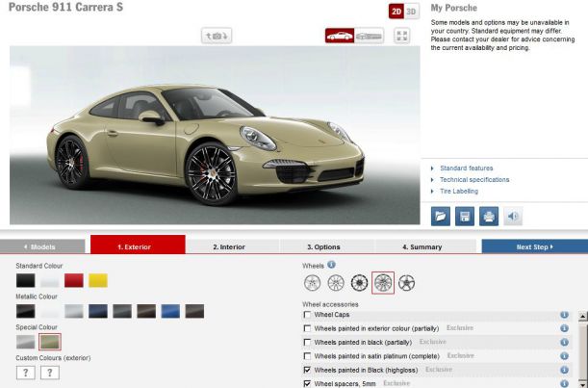Viewport: 588px width, 388px height.
Task: Select the 1. Exterior tab
Action: click(x=138, y=245)
